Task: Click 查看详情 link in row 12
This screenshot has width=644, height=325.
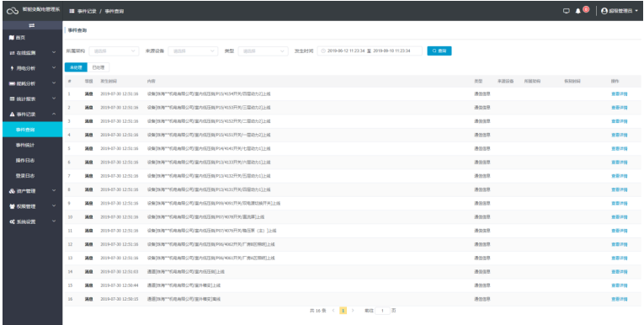Action: (x=620, y=244)
